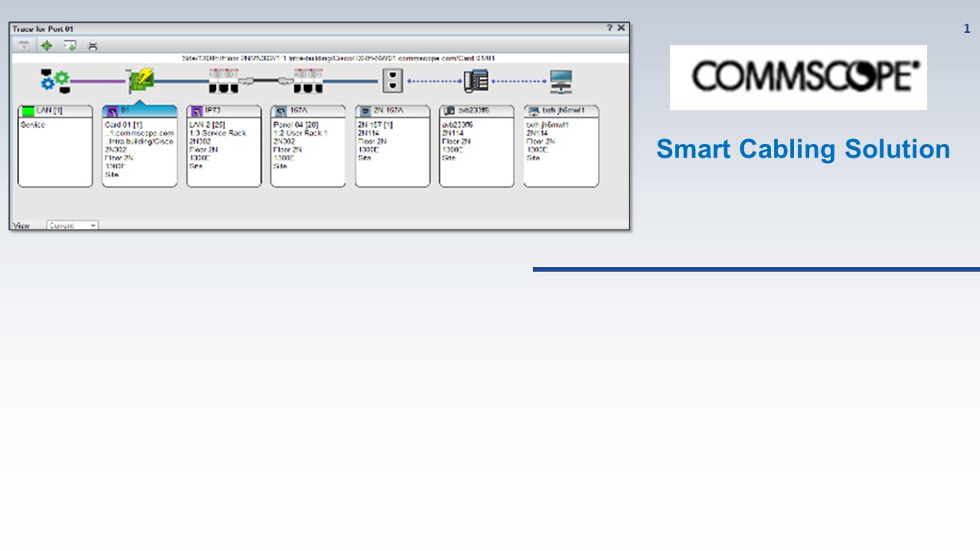Click the dotted link between outlet and phone
The width and height of the screenshot is (980, 551).
[433, 80]
